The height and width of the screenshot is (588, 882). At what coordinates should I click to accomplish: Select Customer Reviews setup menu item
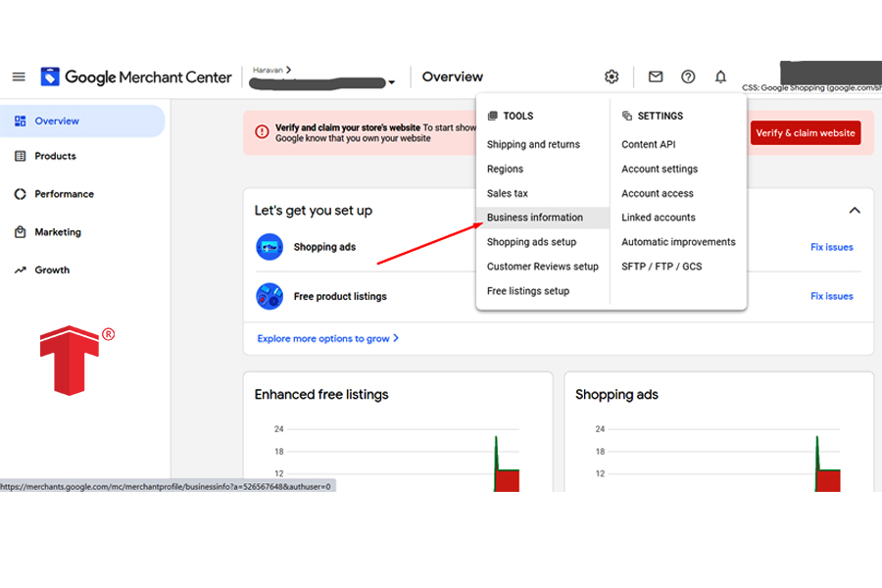543,267
